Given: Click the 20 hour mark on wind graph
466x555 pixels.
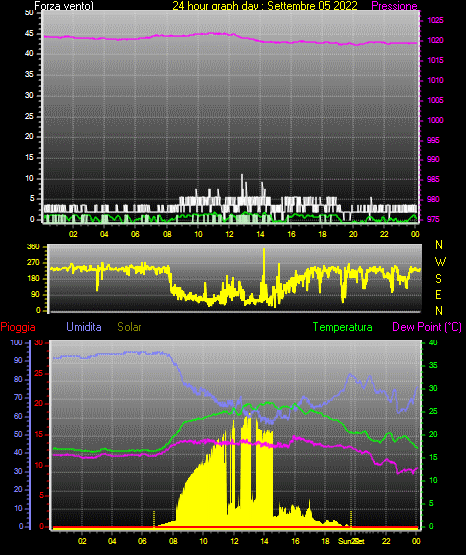Looking at the screenshot, I should point(353,234).
